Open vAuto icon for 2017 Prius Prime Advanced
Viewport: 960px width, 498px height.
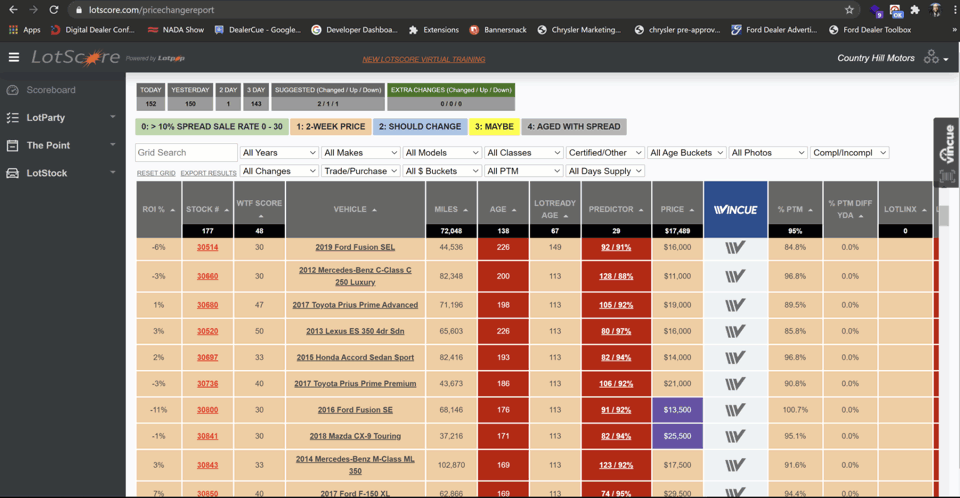735,305
